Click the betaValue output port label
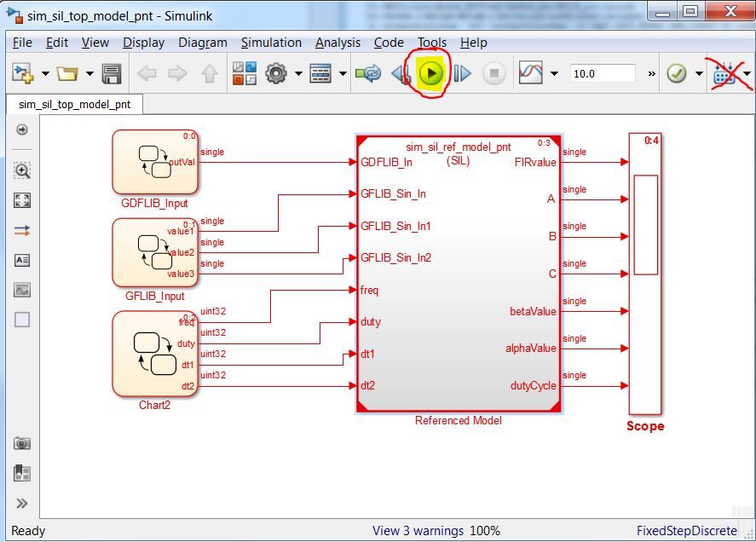The height and width of the screenshot is (542, 756). coord(533,312)
